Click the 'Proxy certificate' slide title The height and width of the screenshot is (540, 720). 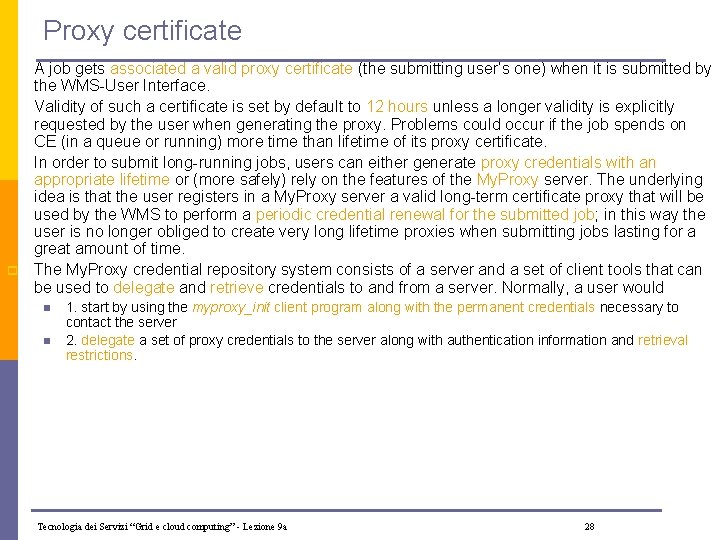(x=142, y=32)
